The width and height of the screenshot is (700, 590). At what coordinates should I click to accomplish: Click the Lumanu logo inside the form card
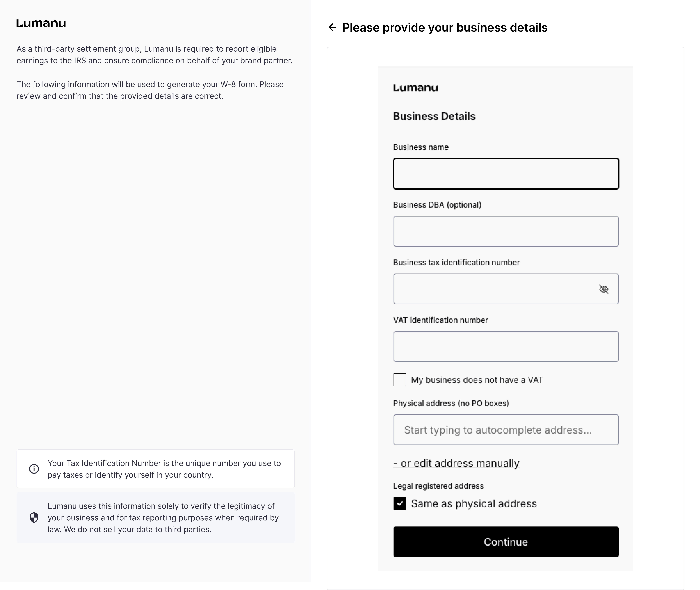coord(416,88)
